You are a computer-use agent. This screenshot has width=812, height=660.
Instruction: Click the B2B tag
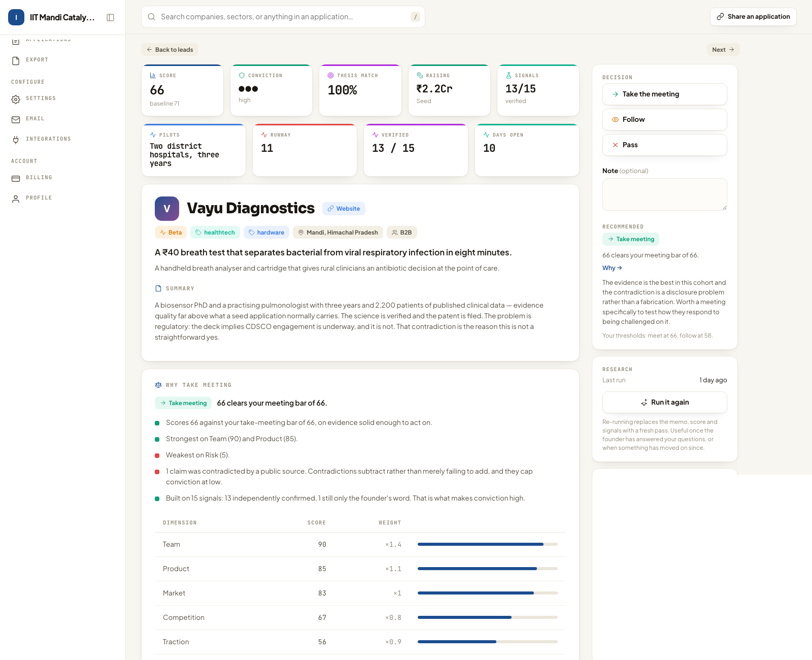click(402, 233)
